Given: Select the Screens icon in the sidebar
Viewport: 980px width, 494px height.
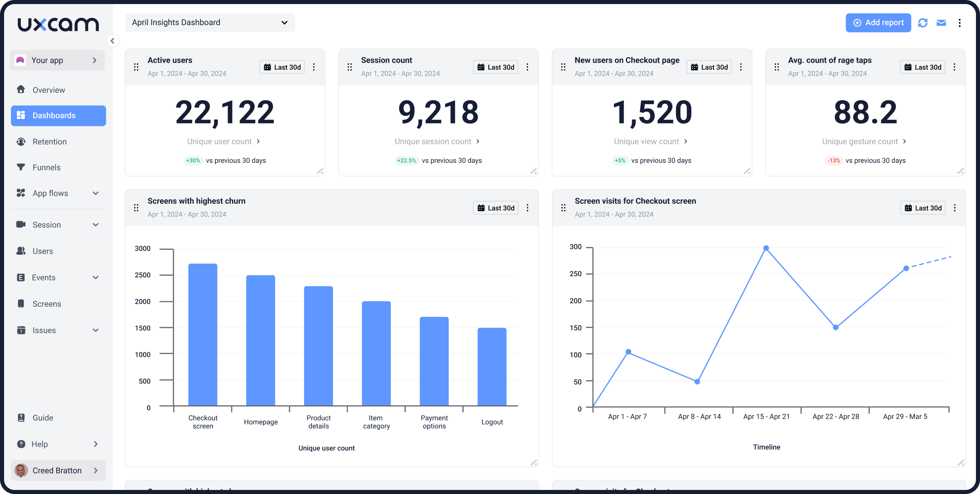Looking at the screenshot, I should coord(21,303).
